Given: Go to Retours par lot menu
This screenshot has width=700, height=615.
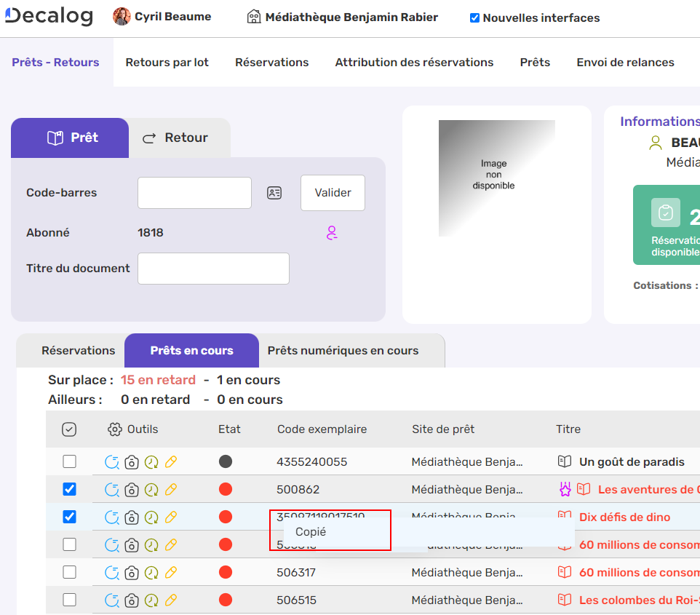Looking at the screenshot, I should pos(167,63).
